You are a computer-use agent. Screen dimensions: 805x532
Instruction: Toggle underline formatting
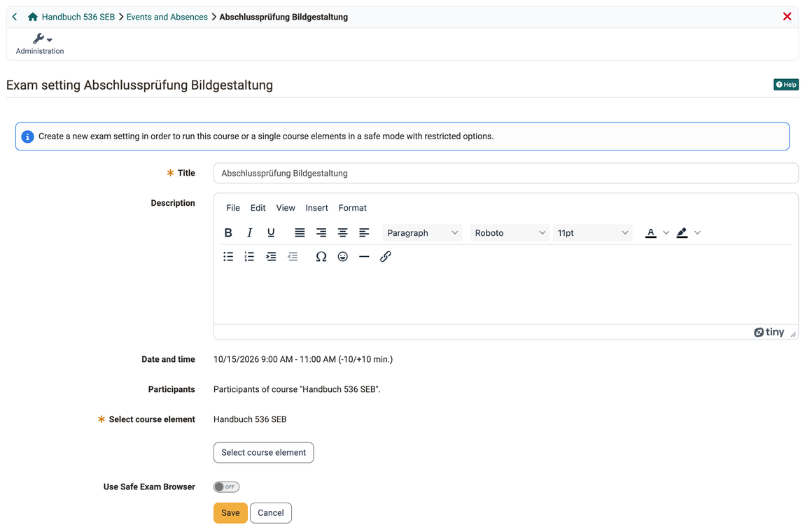[x=271, y=232]
